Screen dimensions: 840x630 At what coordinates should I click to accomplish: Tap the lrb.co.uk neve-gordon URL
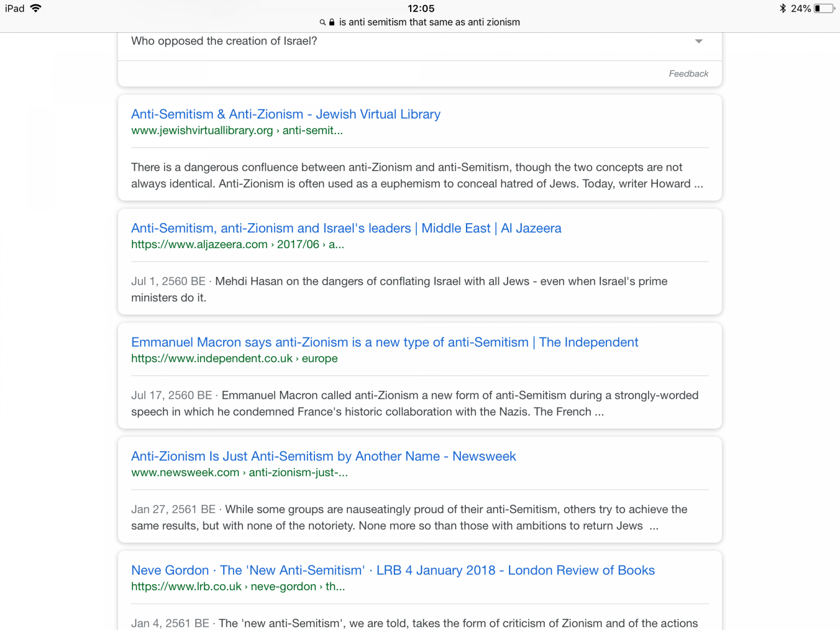pos(238,587)
